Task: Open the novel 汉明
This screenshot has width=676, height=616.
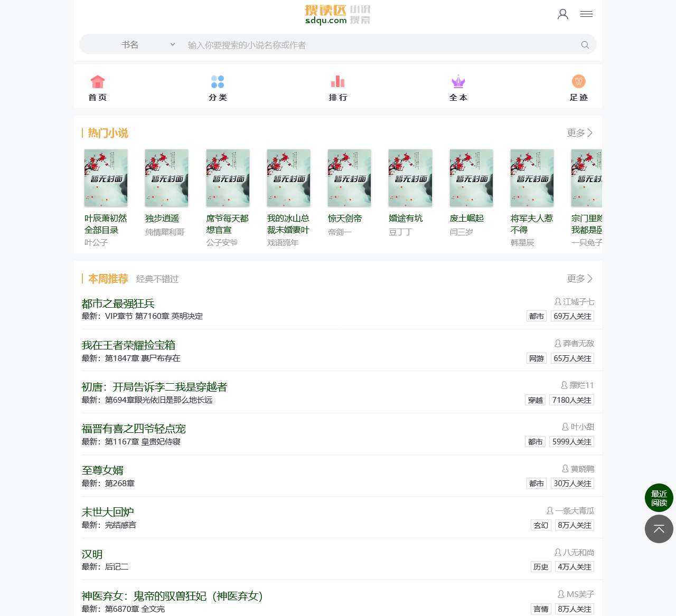Action: coord(92,554)
